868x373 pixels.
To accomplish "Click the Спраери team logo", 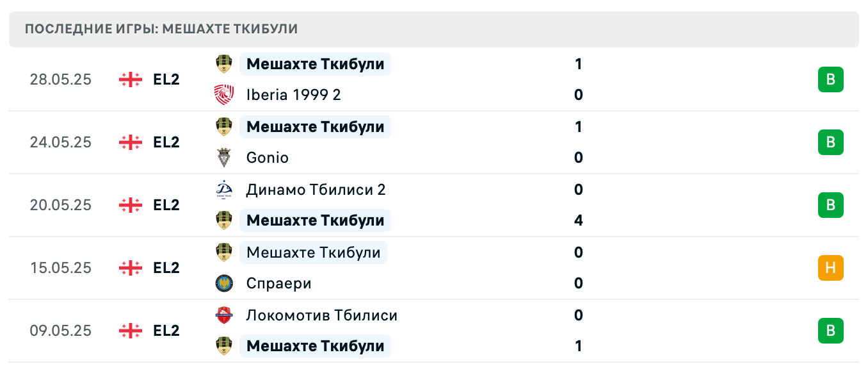I will click(223, 283).
